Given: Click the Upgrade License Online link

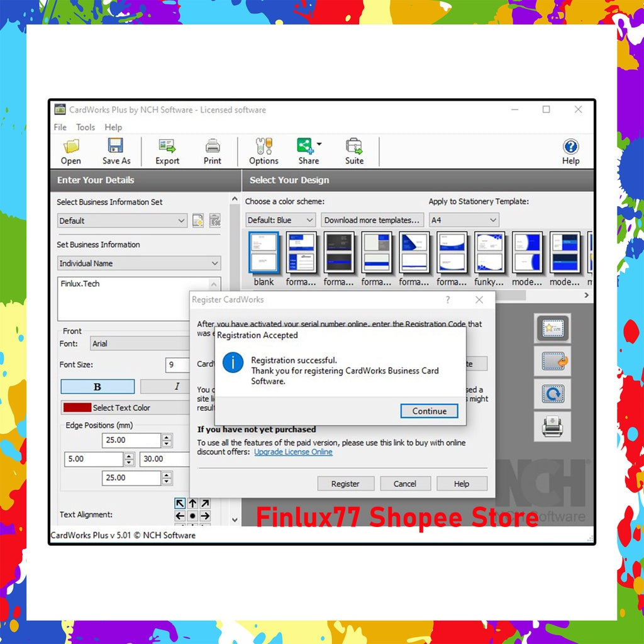Looking at the screenshot, I should (x=293, y=452).
